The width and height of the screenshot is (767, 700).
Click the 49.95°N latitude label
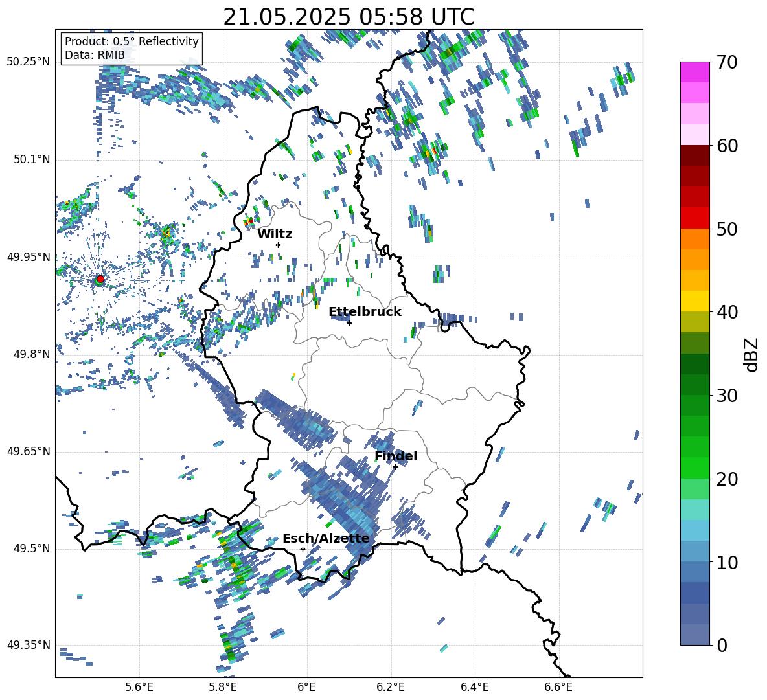(29, 257)
